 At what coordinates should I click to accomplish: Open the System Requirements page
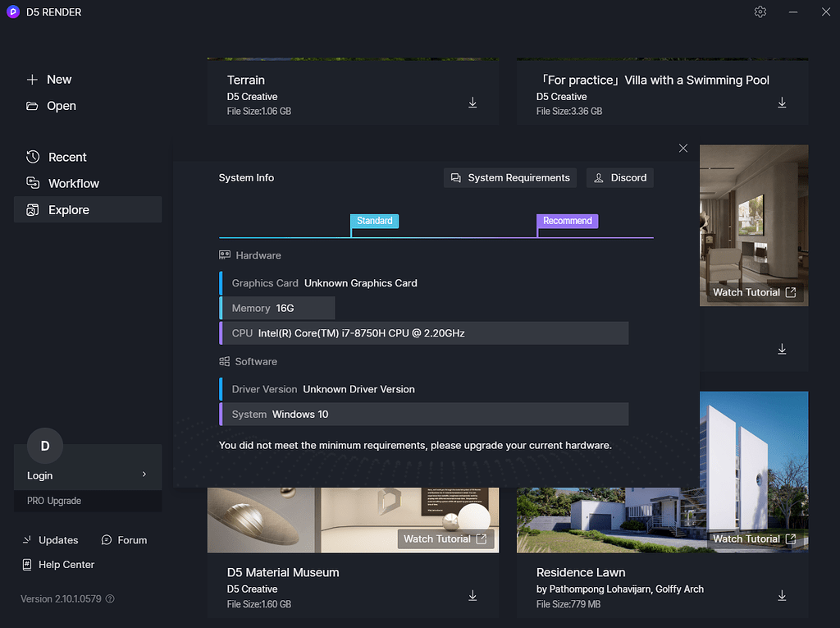[x=510, y=177]
